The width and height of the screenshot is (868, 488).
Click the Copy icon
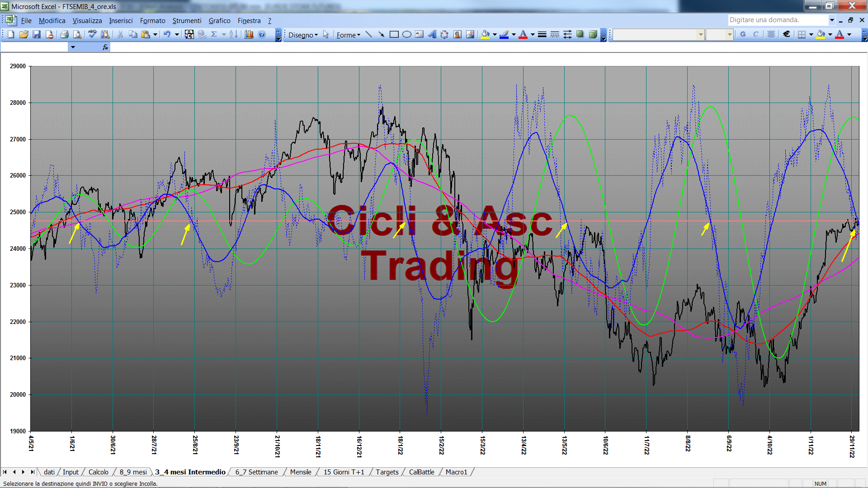(133, 34)
